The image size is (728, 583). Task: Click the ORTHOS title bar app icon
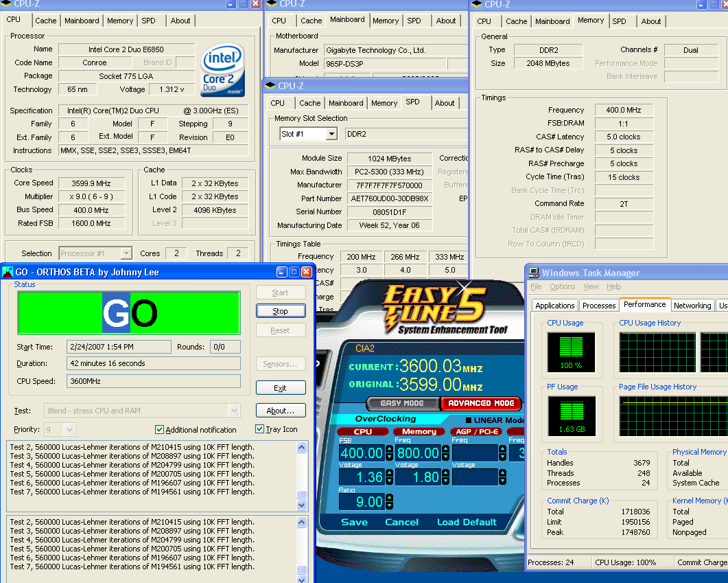(x=8, y=273)
